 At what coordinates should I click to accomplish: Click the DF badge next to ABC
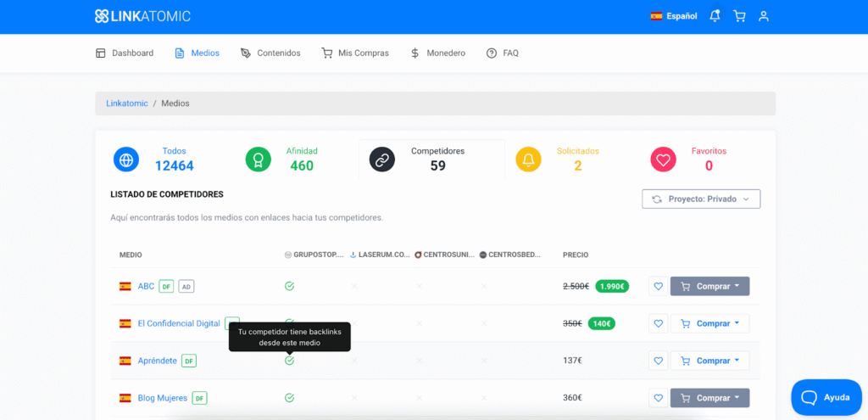(166, 287)
